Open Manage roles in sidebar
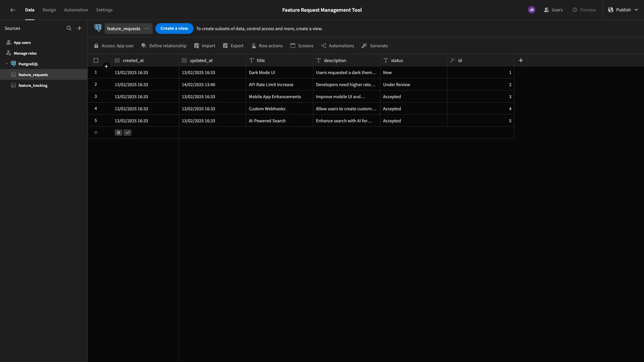The height and width of the screenshot is (362, 644). (x=44, y=53)
